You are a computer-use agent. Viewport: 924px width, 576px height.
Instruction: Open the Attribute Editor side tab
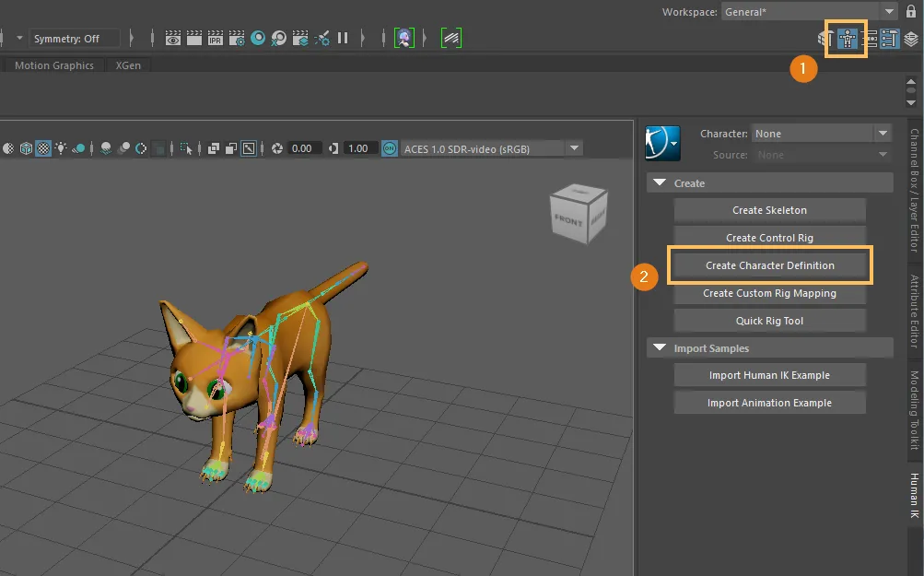click(914, 311)
